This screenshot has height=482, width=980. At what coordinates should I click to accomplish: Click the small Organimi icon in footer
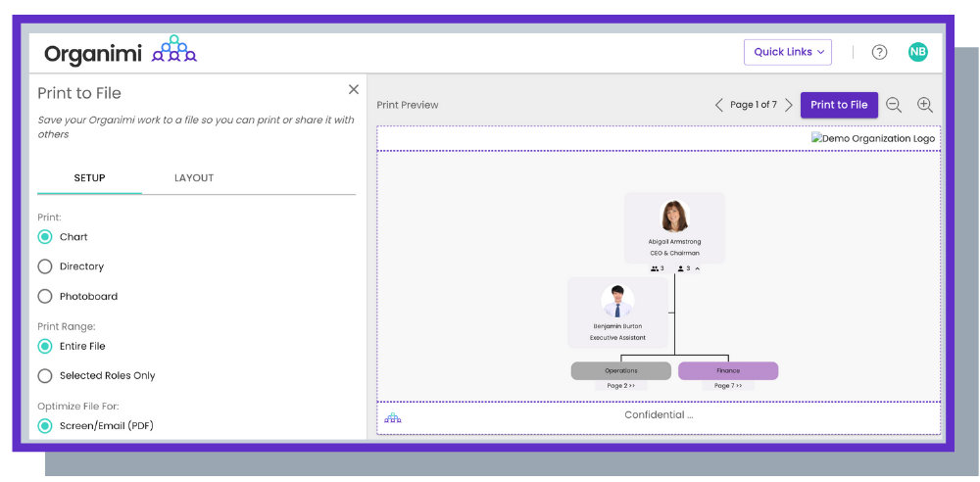coord(393,417)
